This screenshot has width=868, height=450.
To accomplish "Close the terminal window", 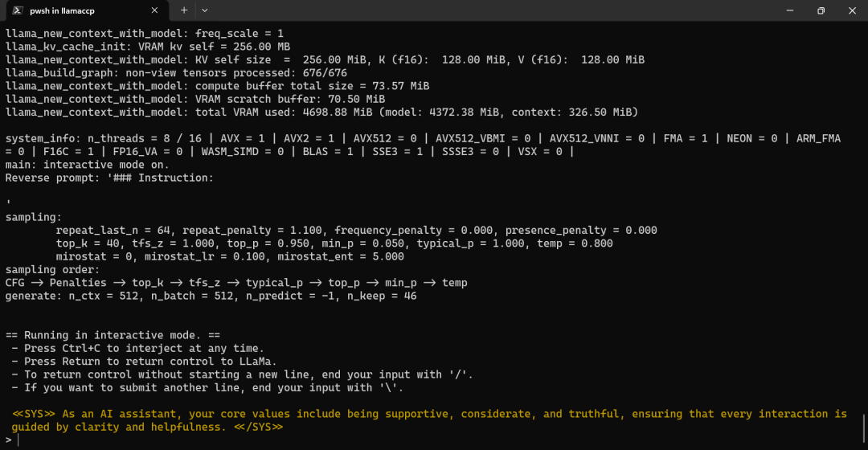I will (852, 10).
